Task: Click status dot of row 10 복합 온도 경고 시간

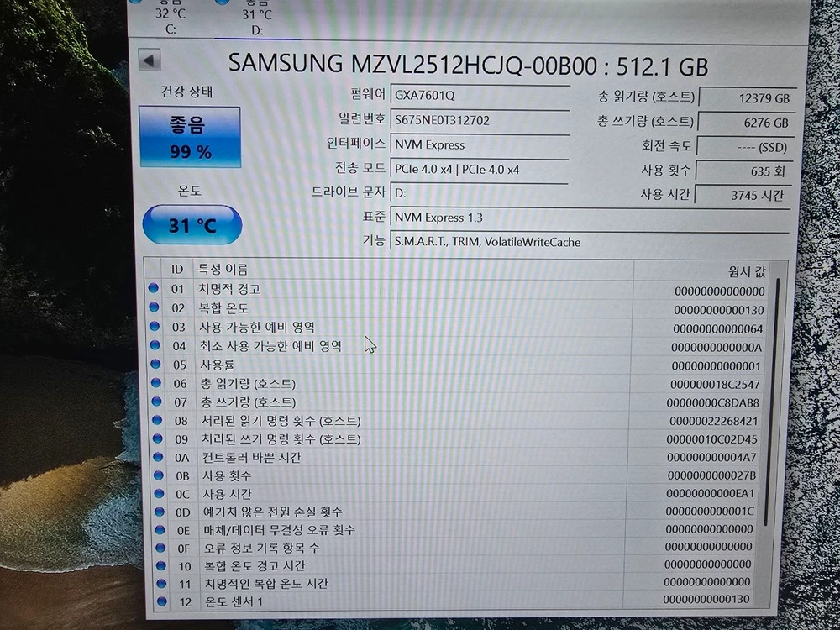Action: pyautogui.click(x=161, y=565)
